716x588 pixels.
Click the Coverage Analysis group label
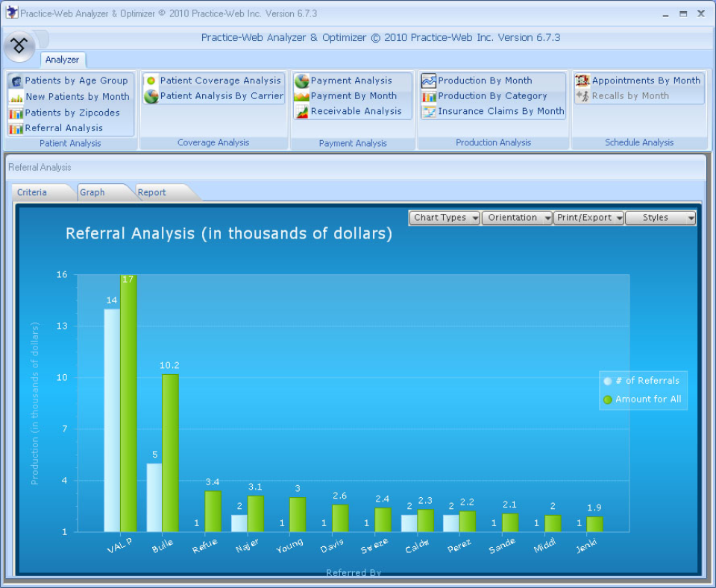213,142
